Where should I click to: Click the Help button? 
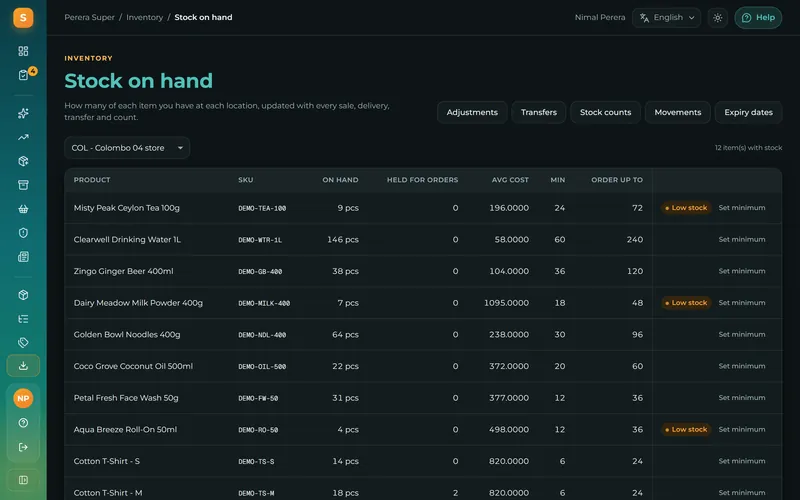click(758, 18)
